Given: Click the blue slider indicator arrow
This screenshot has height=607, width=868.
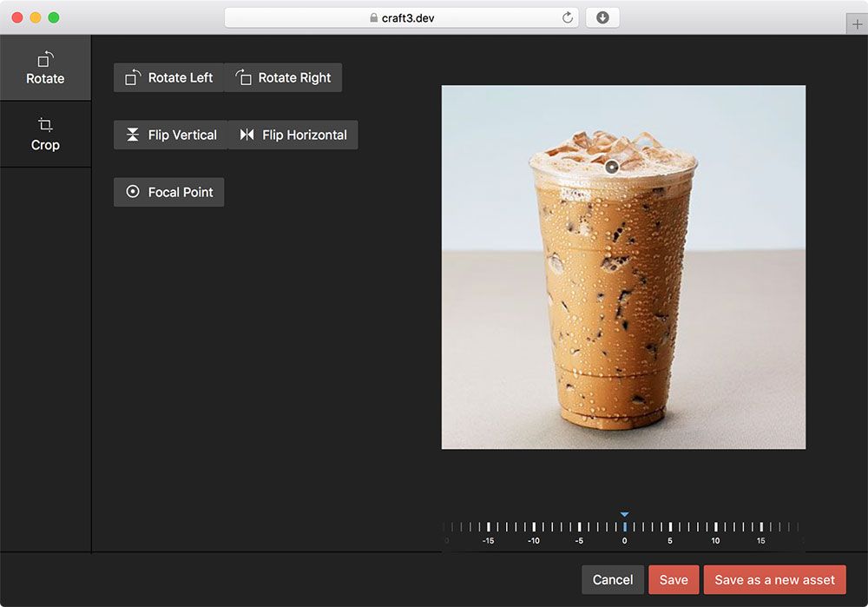Looking at the screenshot, I should point(624,513).
